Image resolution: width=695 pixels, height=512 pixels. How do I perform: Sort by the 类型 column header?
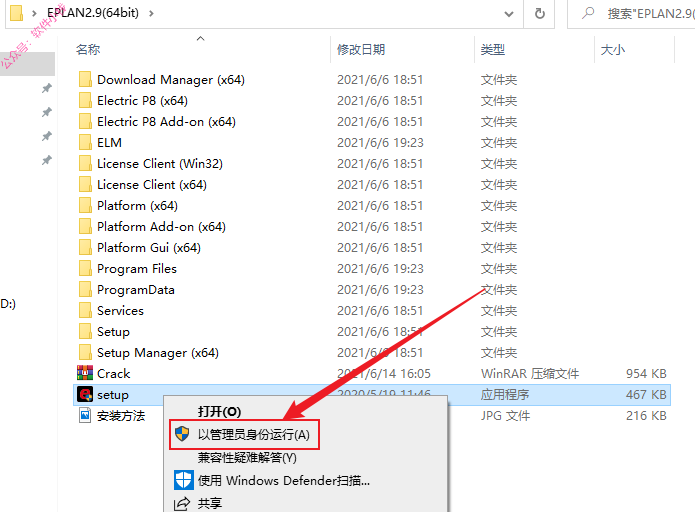[x=493, y=49]
